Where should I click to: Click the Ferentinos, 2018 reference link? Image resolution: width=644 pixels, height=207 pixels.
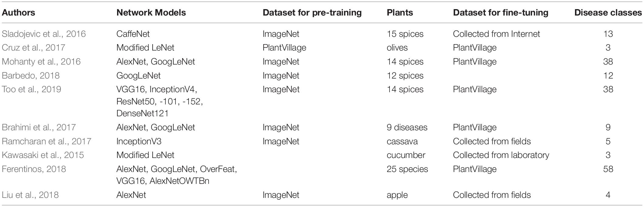[34, 169]
